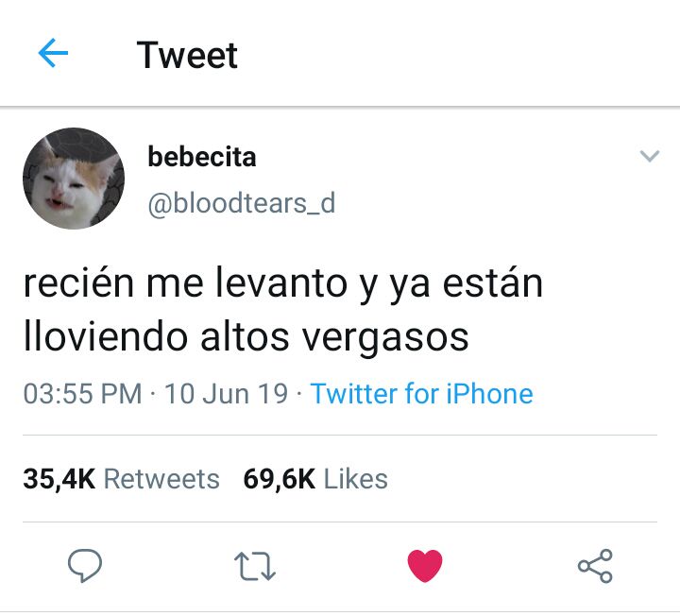680x616 pixels.
Task: Open bebecita's profile from display name
Action: pyautogui.click(x=202, y=157)
